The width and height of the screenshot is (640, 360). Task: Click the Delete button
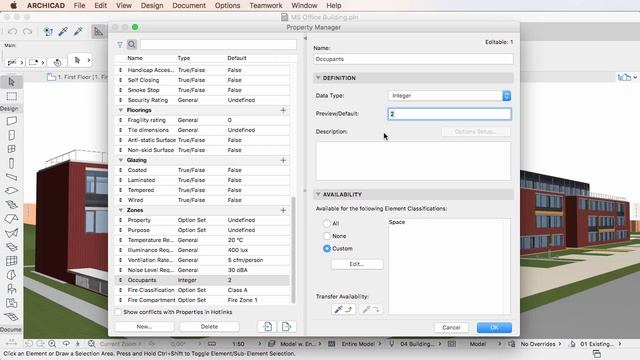click(x=209, y=327)
